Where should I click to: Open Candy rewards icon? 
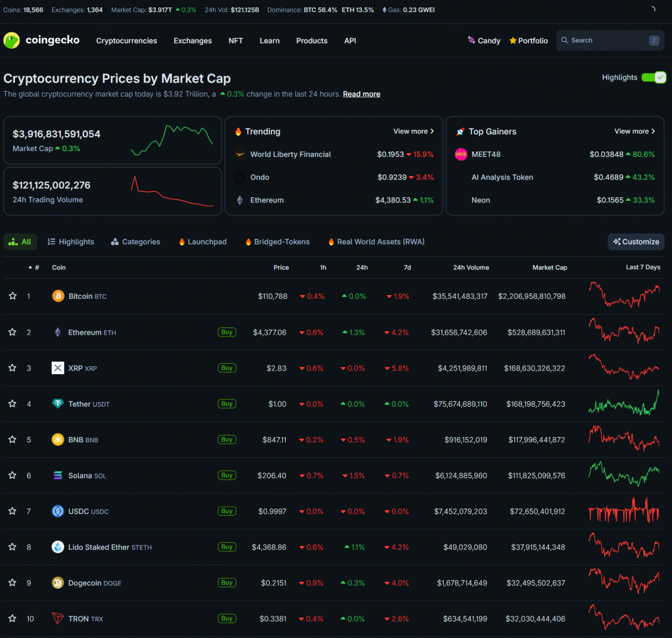(x=471, y=40)
